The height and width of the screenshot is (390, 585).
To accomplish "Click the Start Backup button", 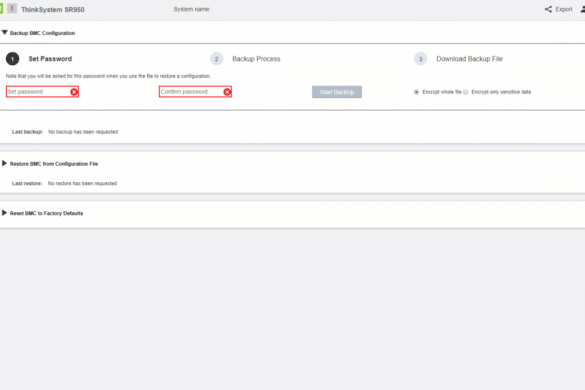I will [x=337, y=92].
